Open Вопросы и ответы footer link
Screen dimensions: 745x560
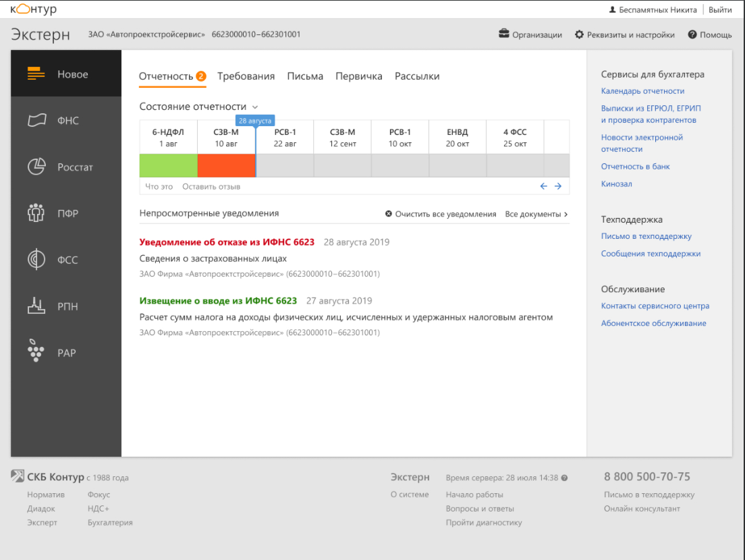pos(480,509)
